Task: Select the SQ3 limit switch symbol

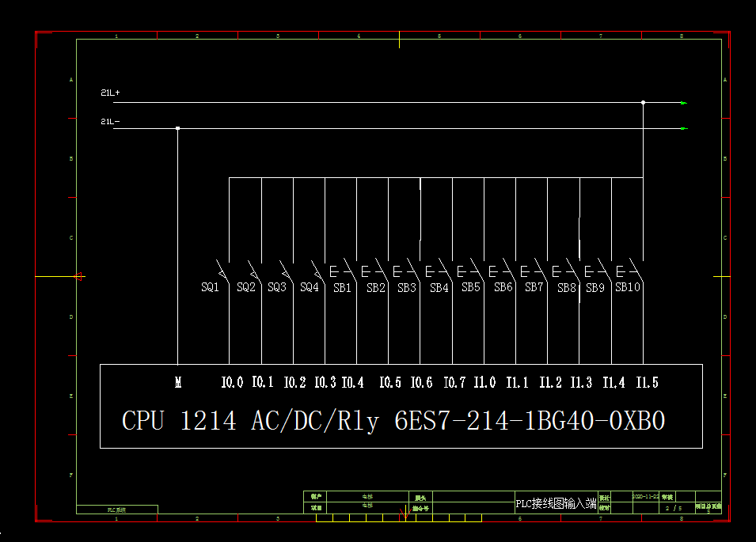Action: coord(287,271)
